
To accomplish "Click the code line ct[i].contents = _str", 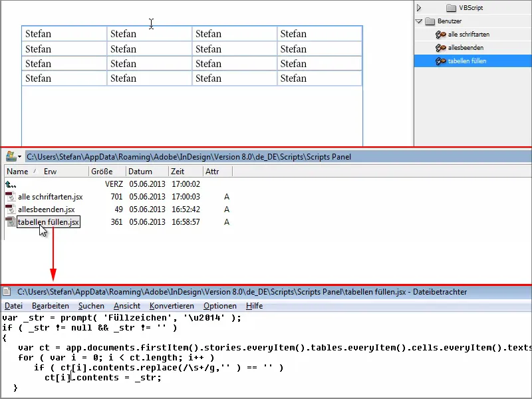I will tap(103, 378).
